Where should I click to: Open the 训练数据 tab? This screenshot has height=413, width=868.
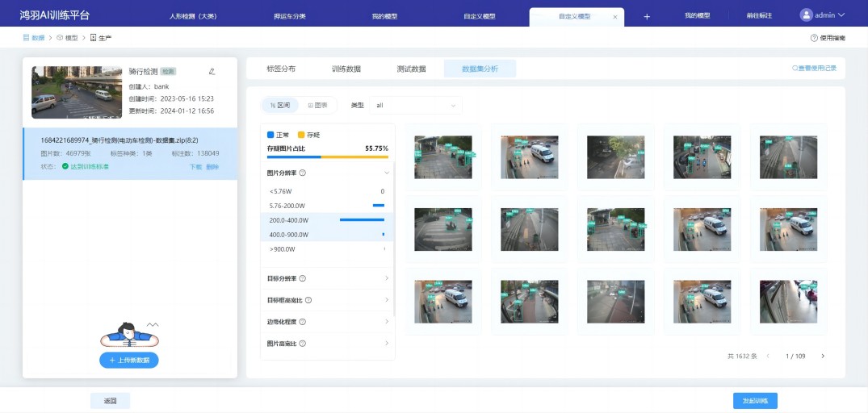click(x=346, y=69)
